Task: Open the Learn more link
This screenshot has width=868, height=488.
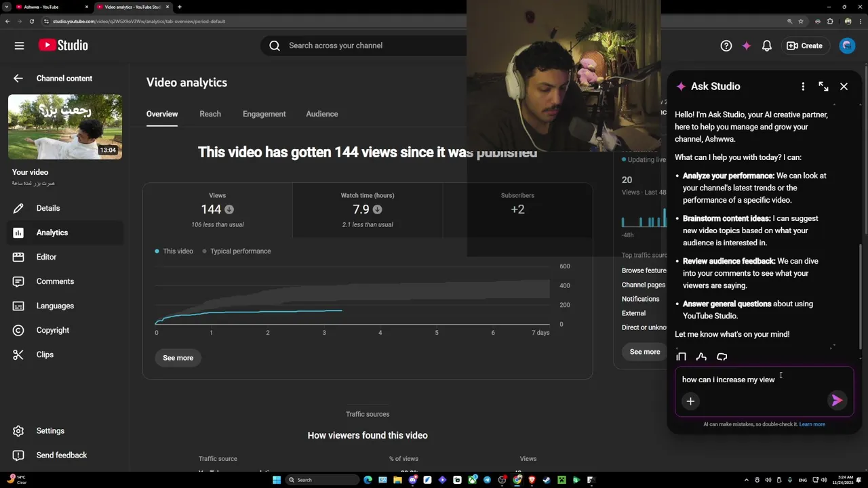Action: tap(812, 424)
